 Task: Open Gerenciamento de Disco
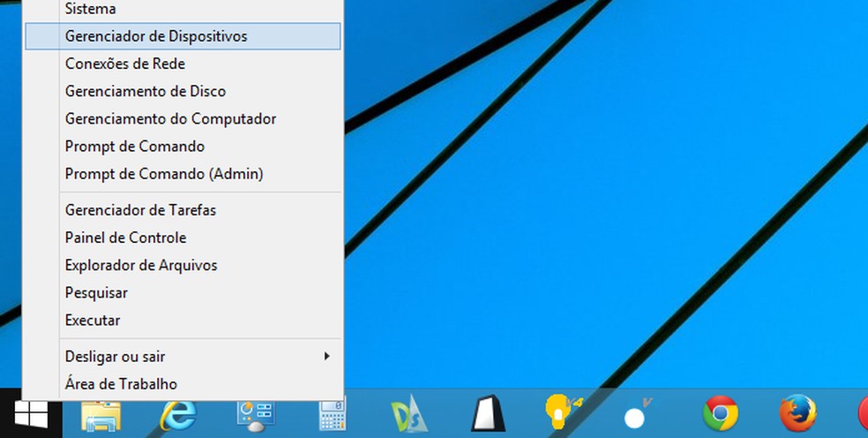[183, 91]
